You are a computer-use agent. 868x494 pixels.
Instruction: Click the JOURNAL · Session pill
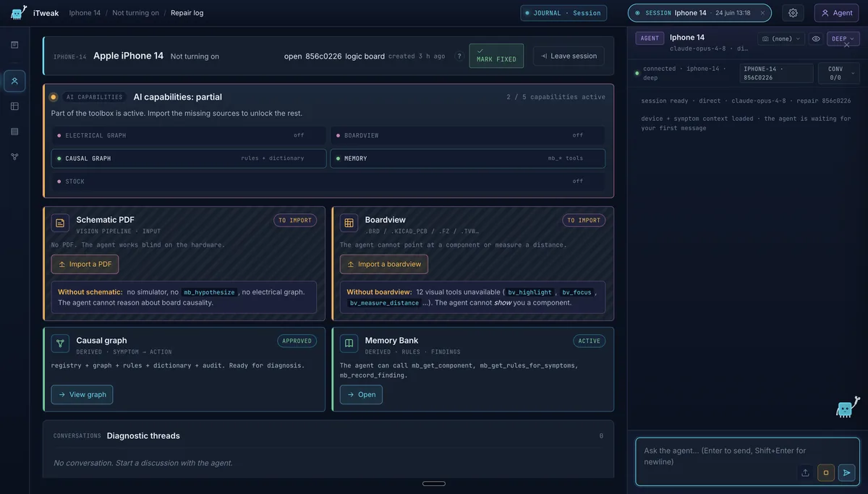[x=563, y=13]
